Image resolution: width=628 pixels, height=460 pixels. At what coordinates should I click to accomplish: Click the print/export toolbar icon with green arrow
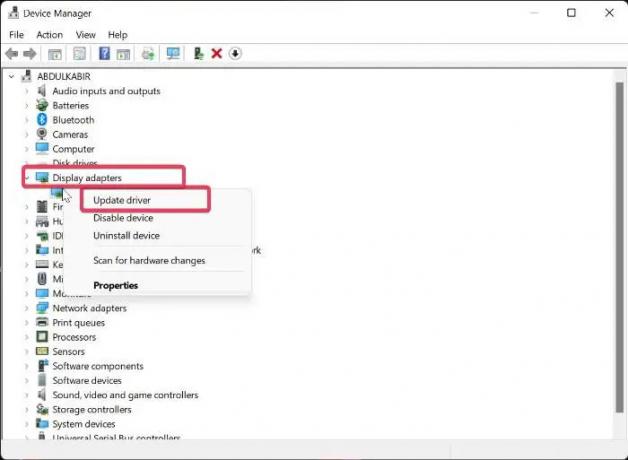[x=148, y=53]
